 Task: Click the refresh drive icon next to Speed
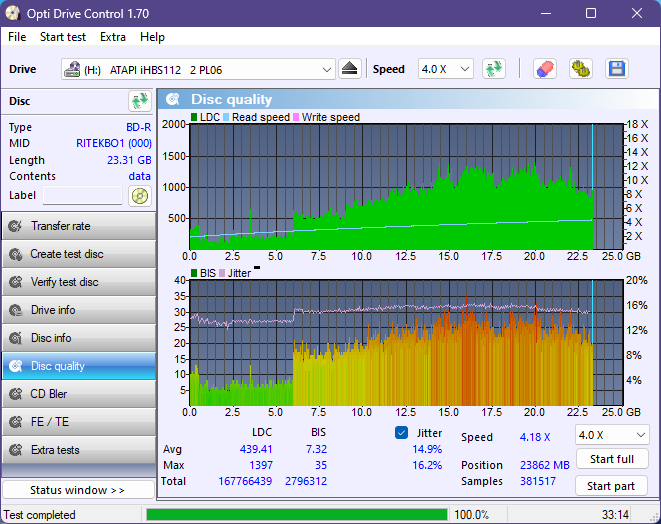tap(494, 69)
